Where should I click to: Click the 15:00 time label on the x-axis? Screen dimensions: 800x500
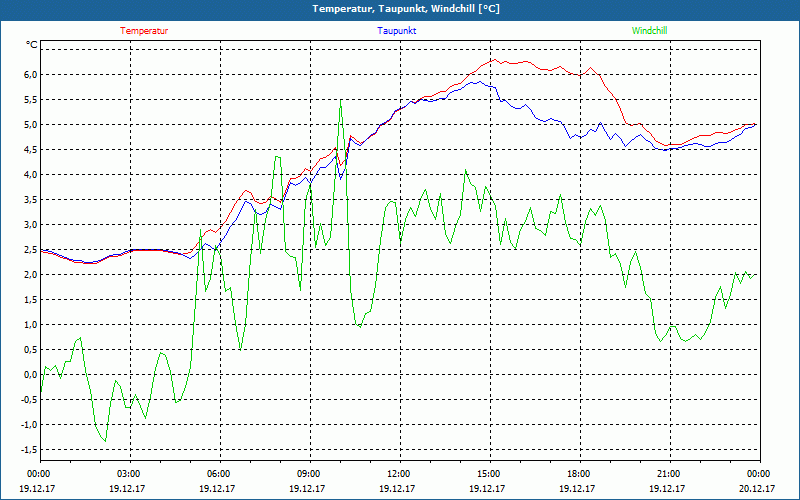click(489, 473)
